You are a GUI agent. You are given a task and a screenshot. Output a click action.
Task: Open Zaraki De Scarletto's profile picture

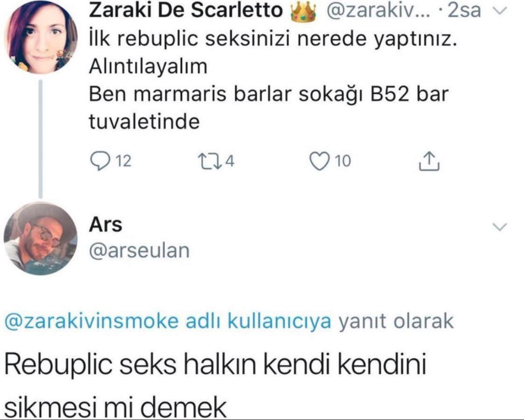[41, 37]
